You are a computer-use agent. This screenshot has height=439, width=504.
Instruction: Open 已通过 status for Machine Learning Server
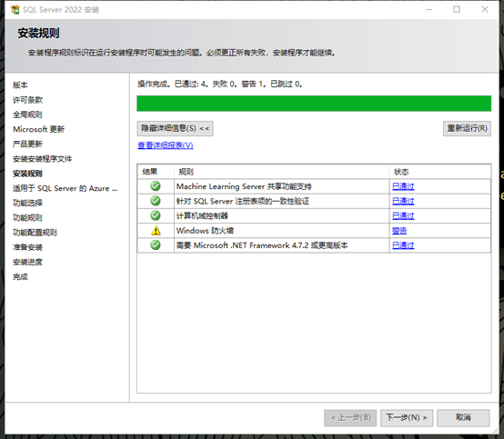point(403,186)
